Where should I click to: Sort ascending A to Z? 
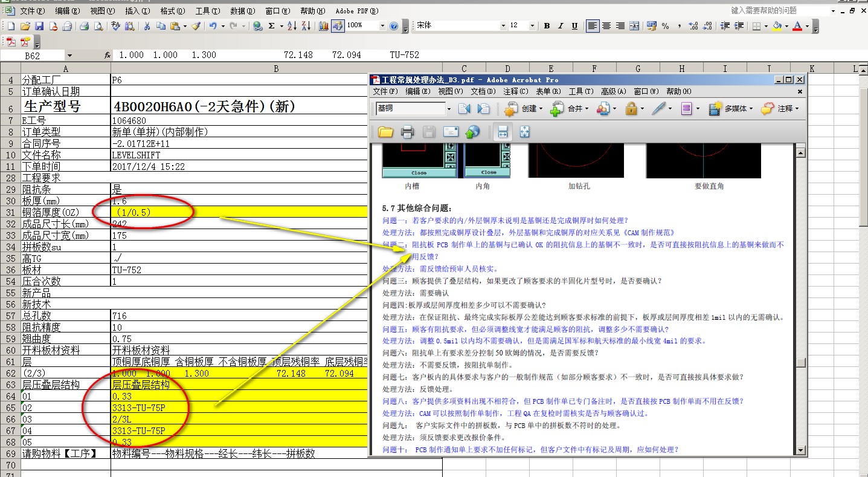[x=292, y=26]
